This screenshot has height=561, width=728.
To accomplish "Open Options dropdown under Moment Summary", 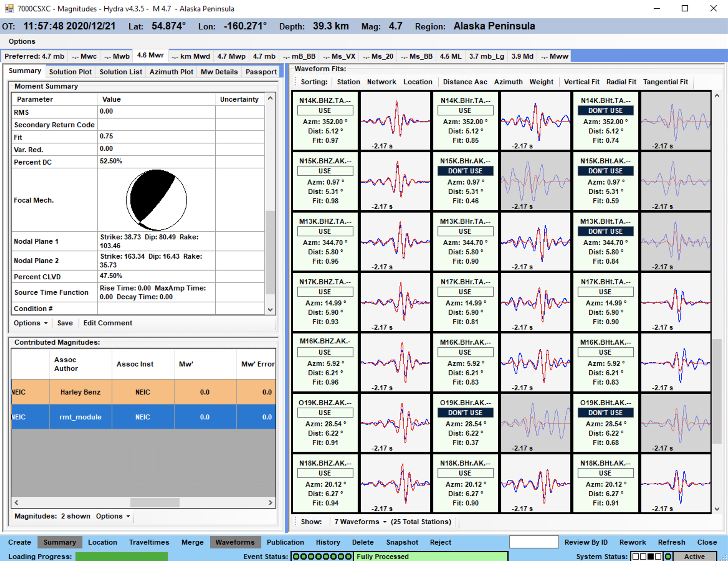I will pyautogui.click(x=30, y=323).
